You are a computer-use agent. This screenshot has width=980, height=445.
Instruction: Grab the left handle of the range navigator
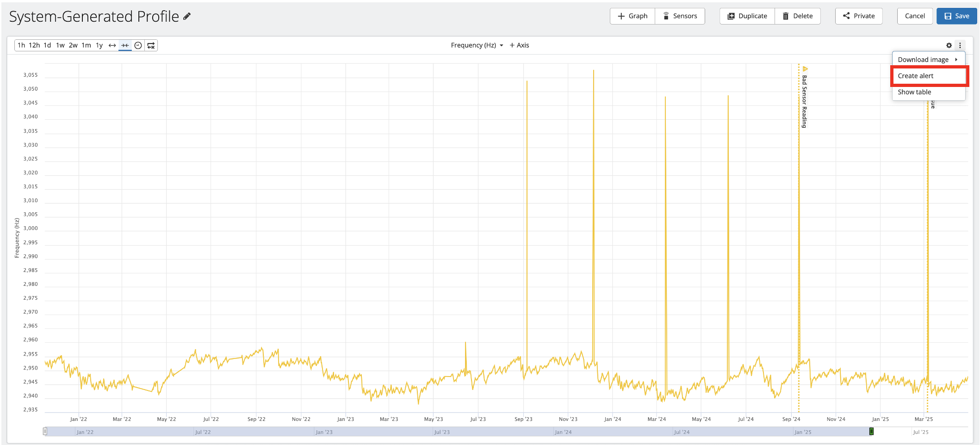point(45,432)
